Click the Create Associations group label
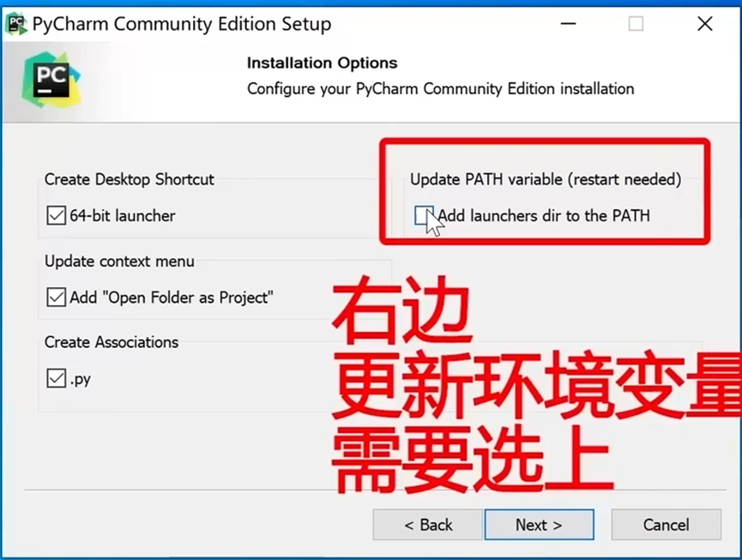The image size is (742, 560). coord(112,342)
